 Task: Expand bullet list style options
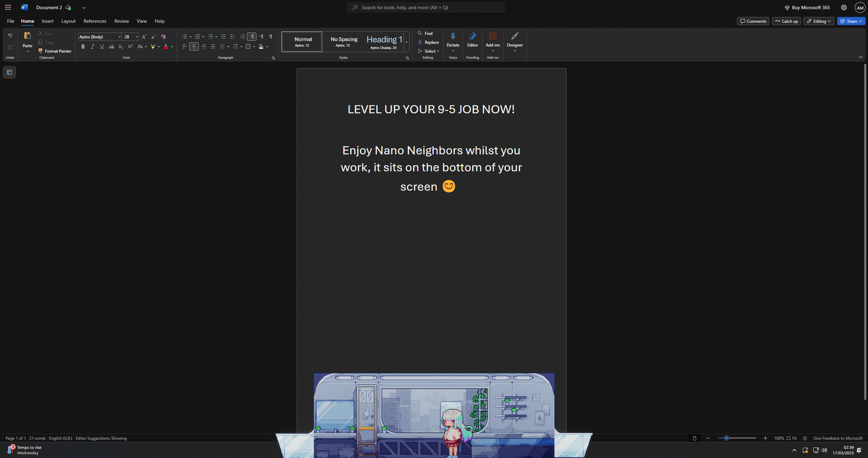click(x=190, y=37)
